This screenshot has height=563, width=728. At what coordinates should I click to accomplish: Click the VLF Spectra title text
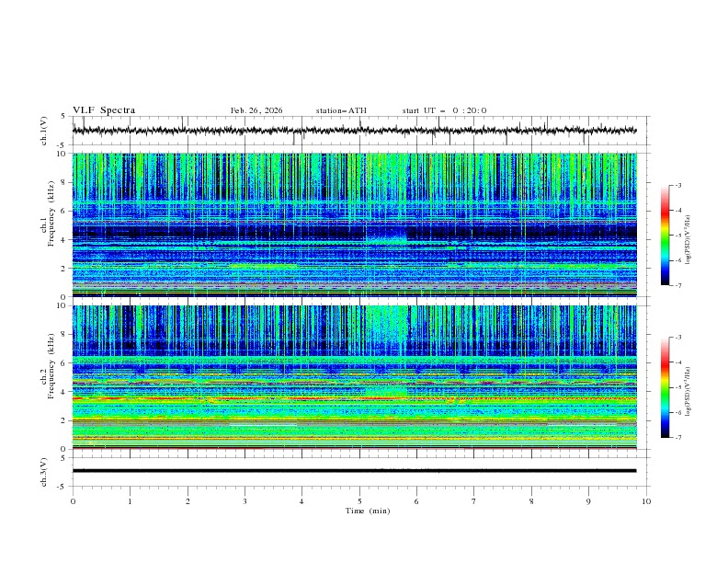(104, 110)
